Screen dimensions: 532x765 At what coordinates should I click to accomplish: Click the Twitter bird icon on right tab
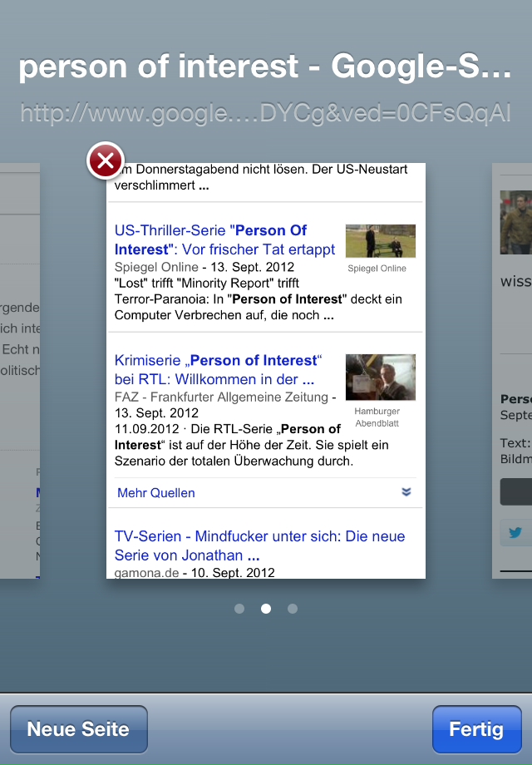[516, 533]
